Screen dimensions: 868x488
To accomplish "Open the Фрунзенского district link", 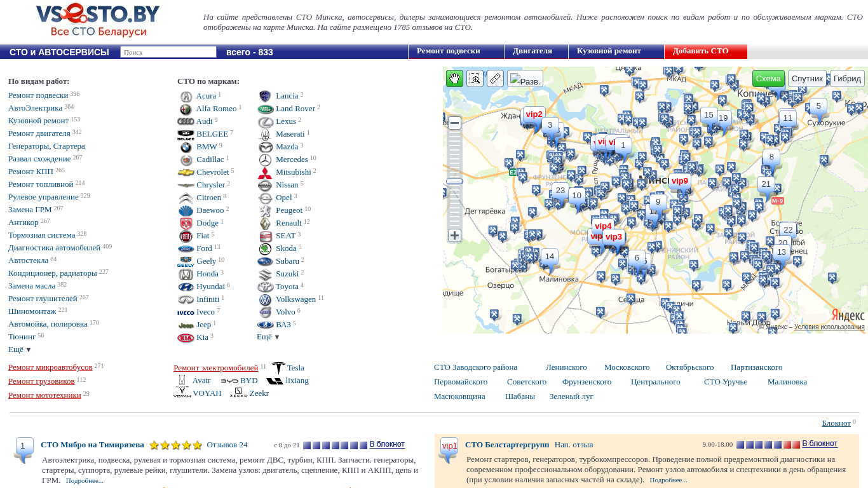I will 587,382.
